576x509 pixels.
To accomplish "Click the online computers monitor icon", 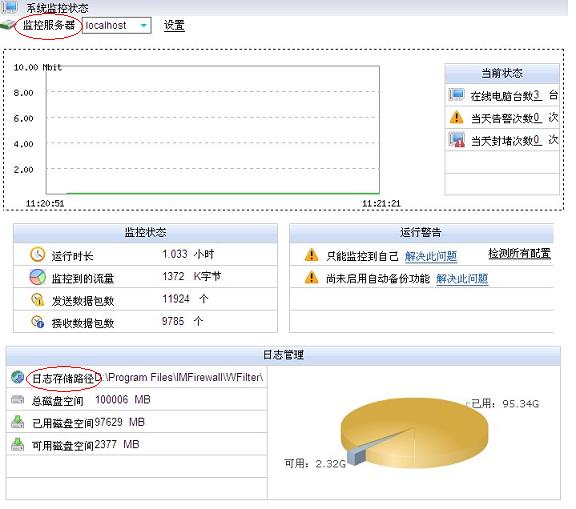I will tap(456, 95).
